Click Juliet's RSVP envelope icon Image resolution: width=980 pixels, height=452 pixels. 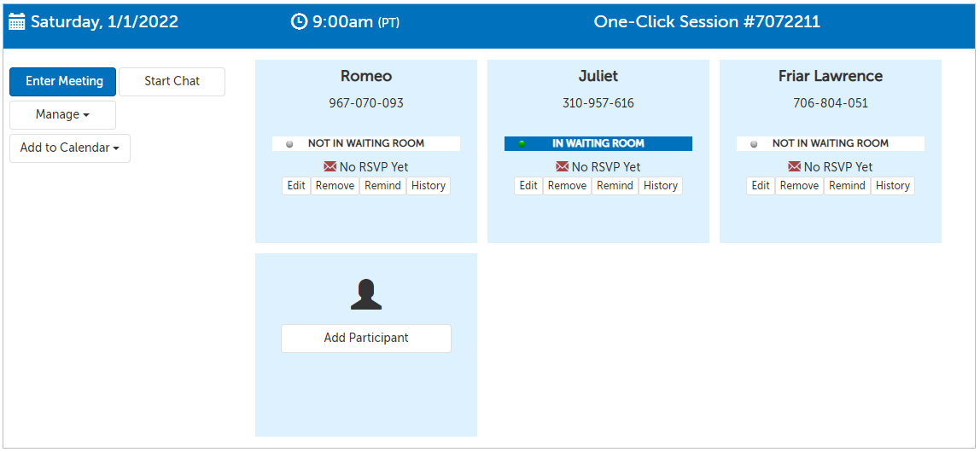563,167
